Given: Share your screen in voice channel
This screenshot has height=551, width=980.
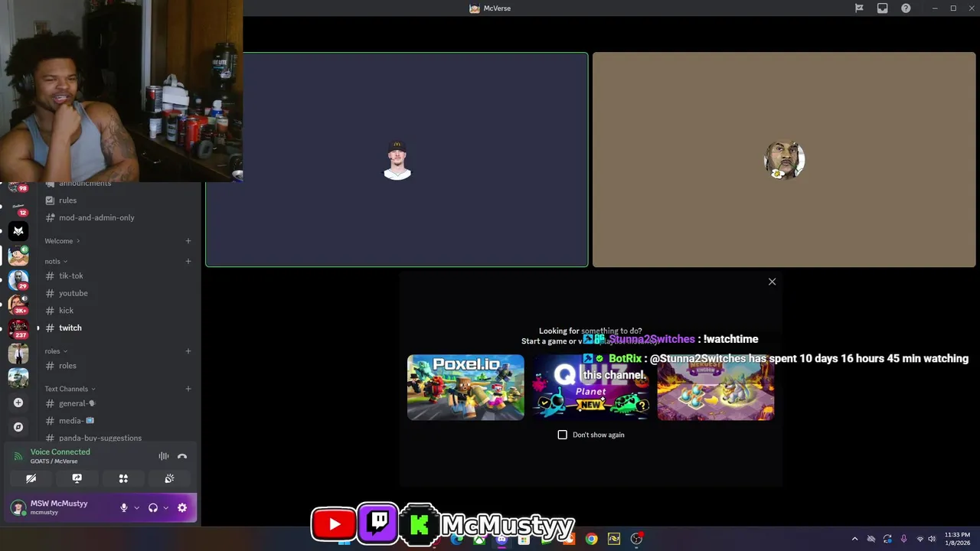Looking at the screenshot, I should point(77,478).
